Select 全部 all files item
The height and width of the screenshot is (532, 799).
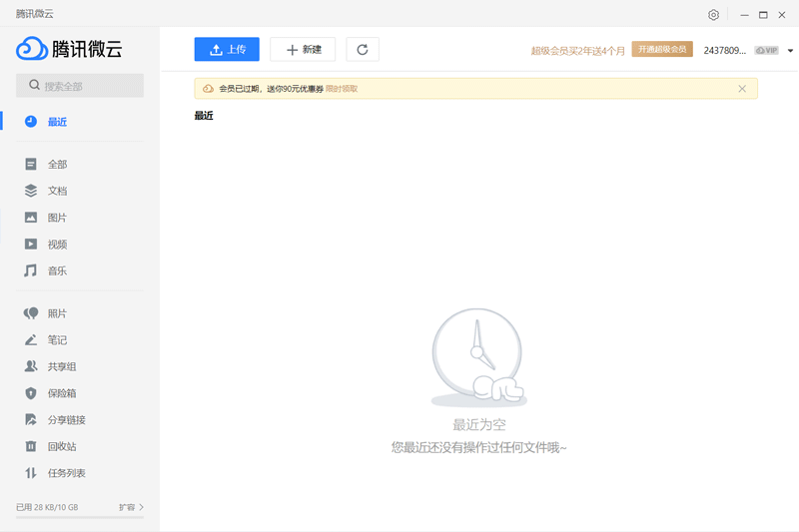pos(57,165)
